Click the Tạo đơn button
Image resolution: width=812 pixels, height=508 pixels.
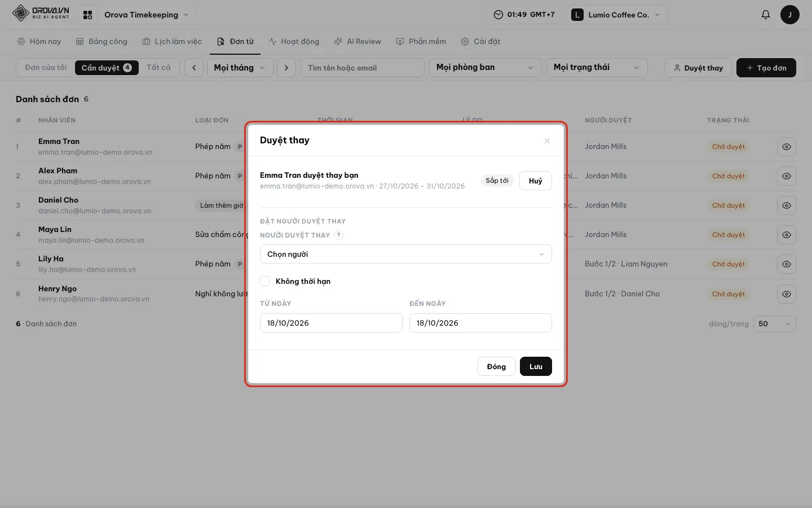click(766, 68)
